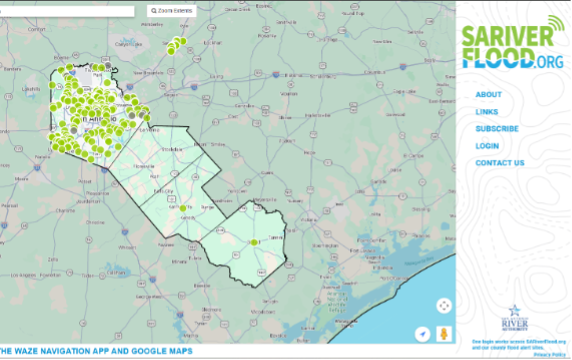Viewport: 572px width, 360px height.
Task: Click the green gauge marker at Karnes City
Action: [x=183, y=208]
